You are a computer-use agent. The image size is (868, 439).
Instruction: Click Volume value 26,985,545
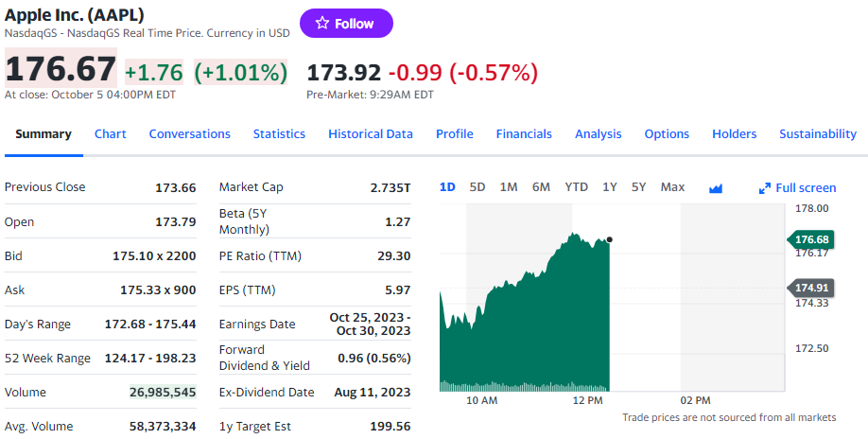point(163,392)
